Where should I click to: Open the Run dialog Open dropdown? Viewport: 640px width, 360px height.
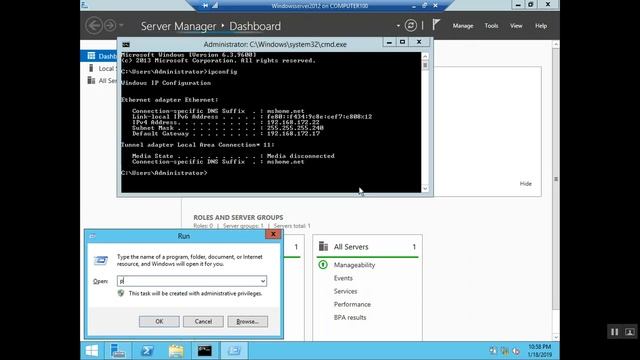click(x=263, y=281)
